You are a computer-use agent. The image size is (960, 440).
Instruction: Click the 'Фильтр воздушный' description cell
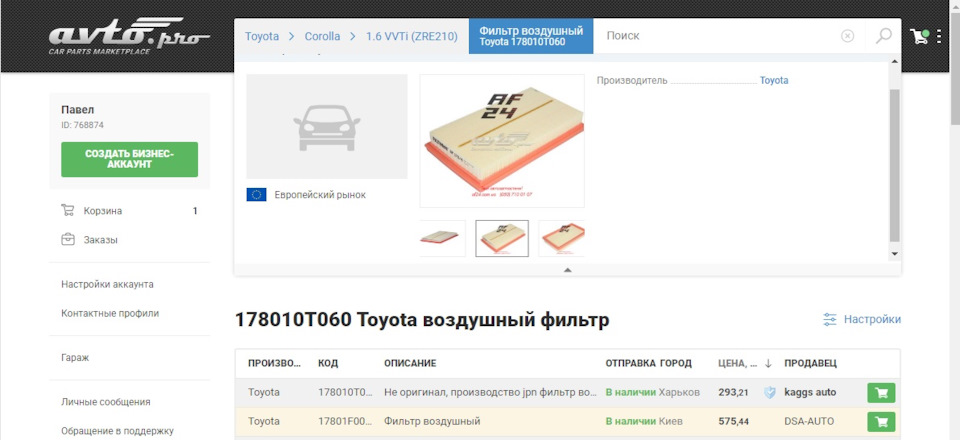tap(432, 422)
